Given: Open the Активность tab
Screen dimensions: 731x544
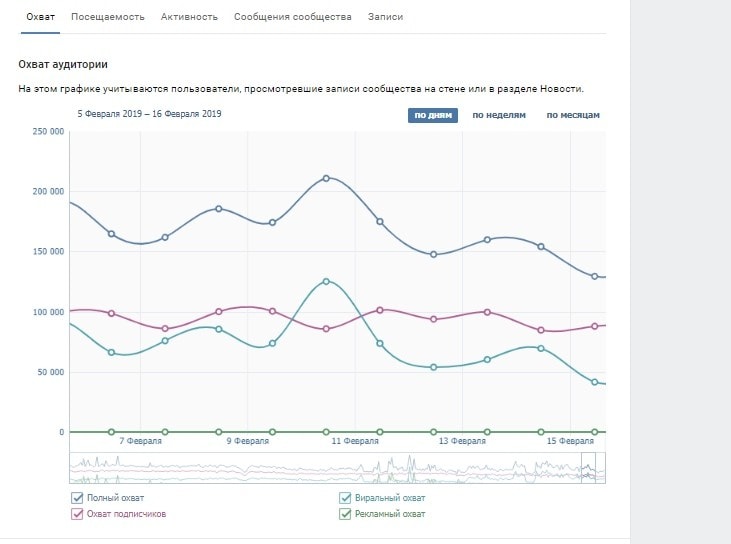Looking at the screenshot, I should tap(189, 17).
